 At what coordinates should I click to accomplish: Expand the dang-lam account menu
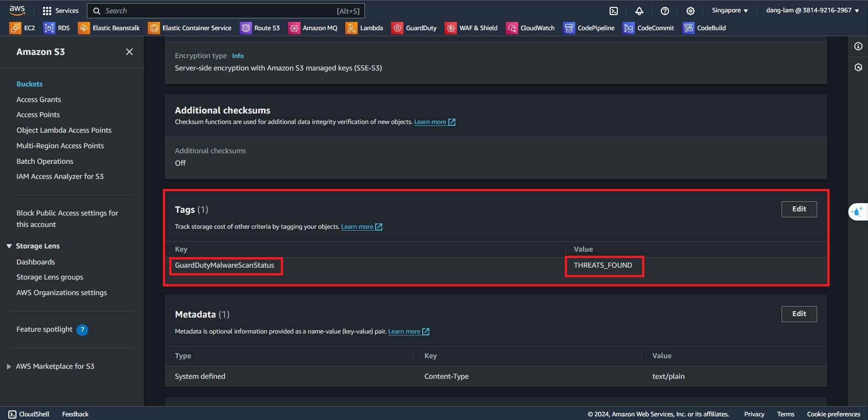pyautogui.click(x=812, y=11)
